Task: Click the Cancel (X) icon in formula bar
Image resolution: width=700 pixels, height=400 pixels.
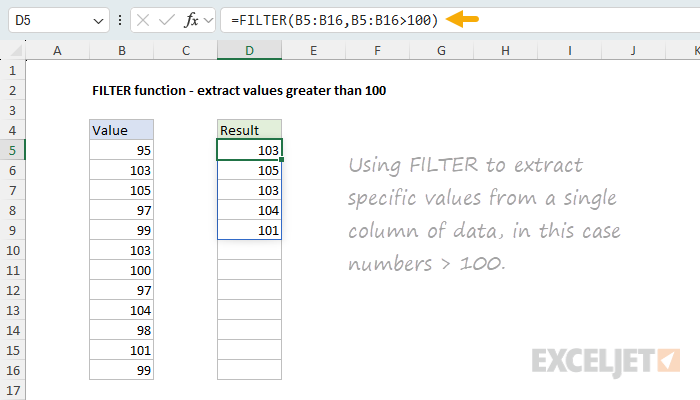Action: click(x=143, y=20)
